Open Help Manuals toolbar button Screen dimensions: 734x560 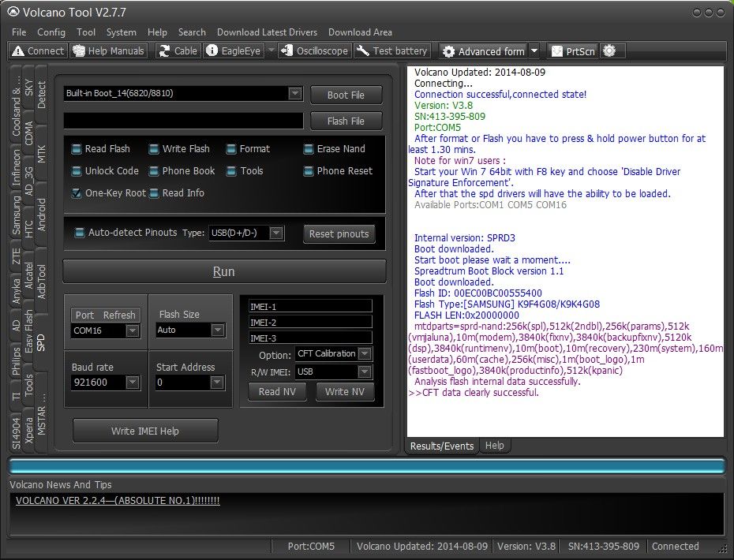[109, 51]
